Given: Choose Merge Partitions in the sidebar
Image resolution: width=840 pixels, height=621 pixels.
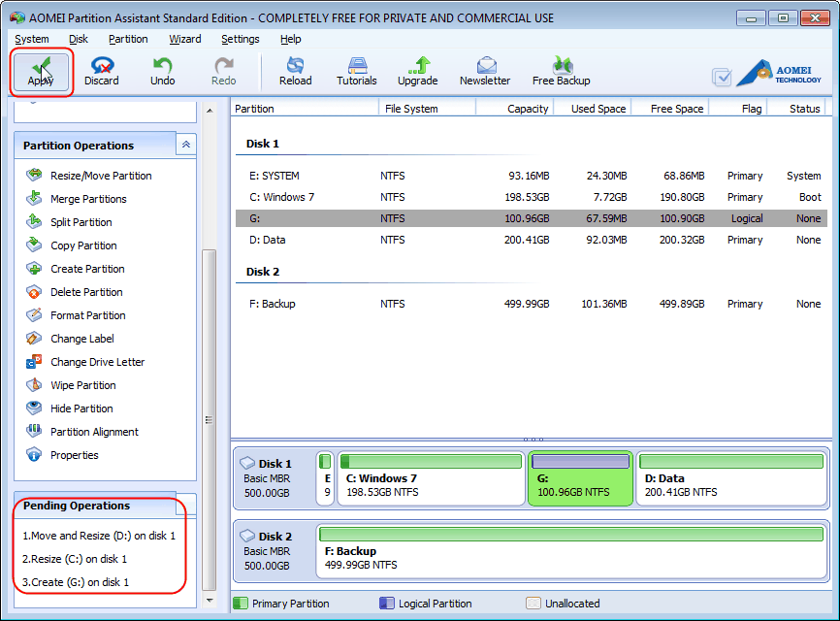Looking at the screenshot, I should coord(88,199).
